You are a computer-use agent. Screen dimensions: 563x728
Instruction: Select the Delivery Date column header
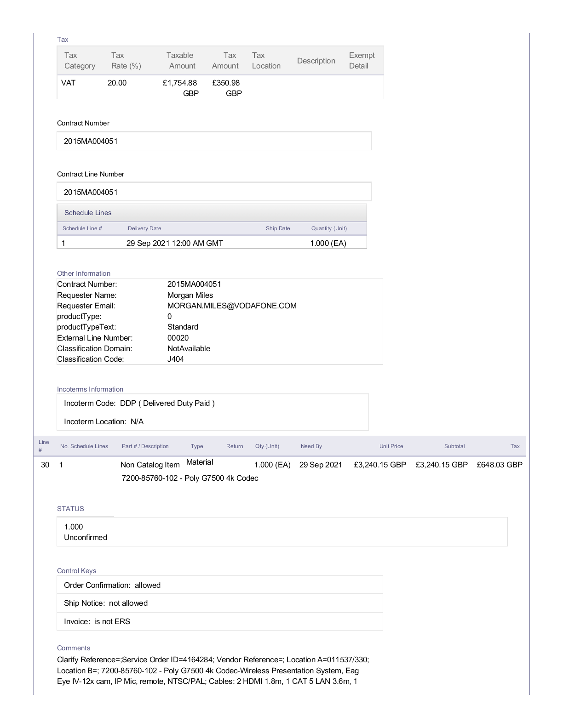click(144, 228)
